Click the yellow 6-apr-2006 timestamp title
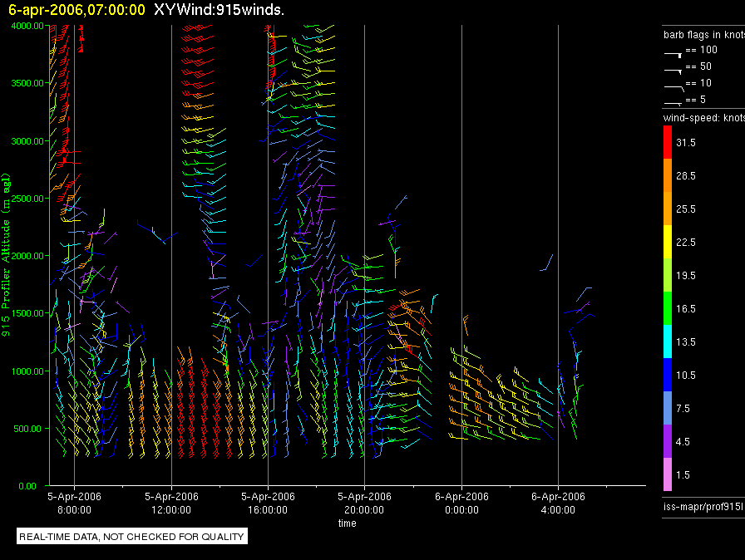 (x=76, y=9)
